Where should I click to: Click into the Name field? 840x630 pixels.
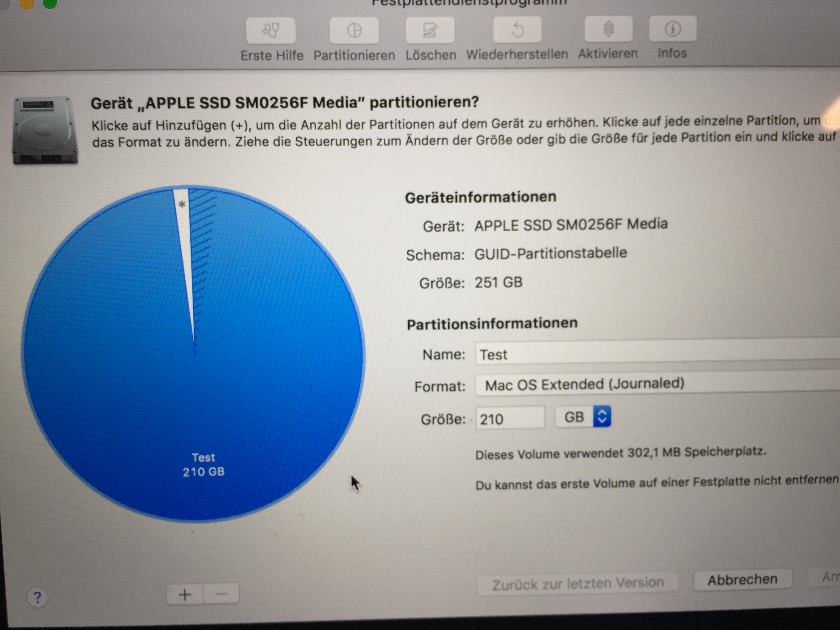click(x=657, y=354)
